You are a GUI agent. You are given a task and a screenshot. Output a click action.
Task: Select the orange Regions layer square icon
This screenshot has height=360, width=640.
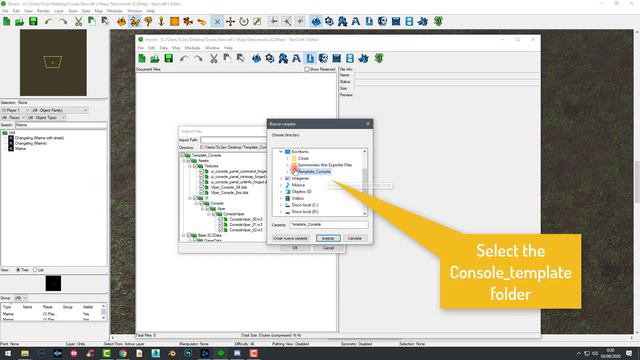[x=175, y=22]
